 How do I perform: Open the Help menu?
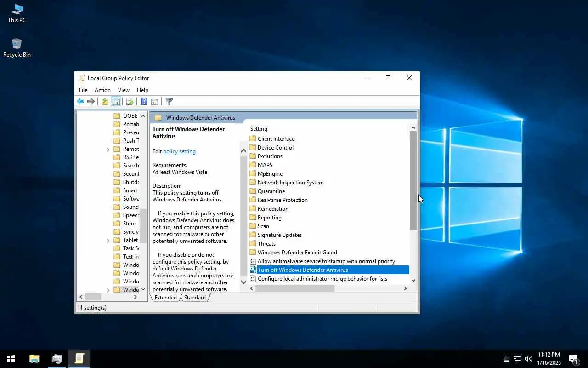[142, 90]
